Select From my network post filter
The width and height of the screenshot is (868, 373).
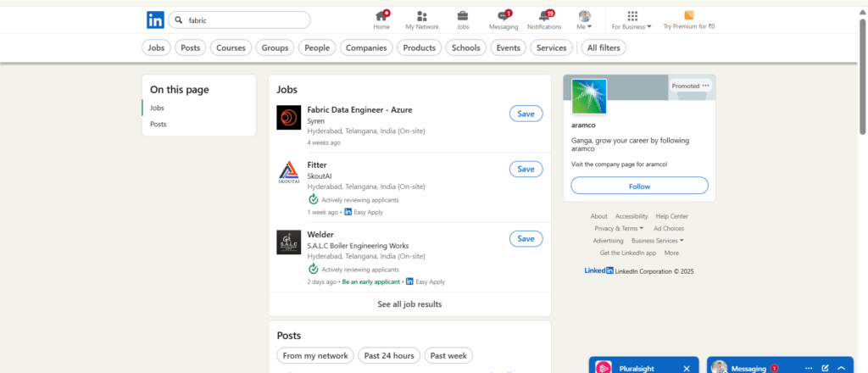(315, 355)
